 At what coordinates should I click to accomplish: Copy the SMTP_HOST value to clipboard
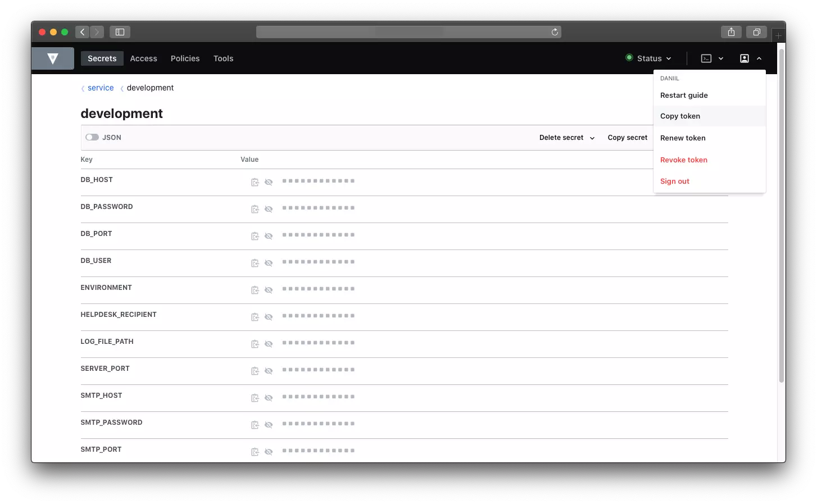point(255,398)
